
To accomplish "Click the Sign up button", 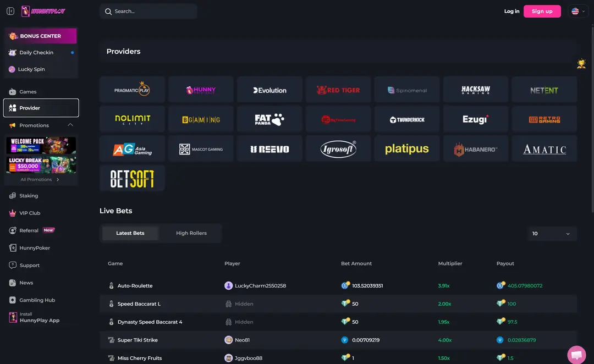I will click(x=542, y=12).
